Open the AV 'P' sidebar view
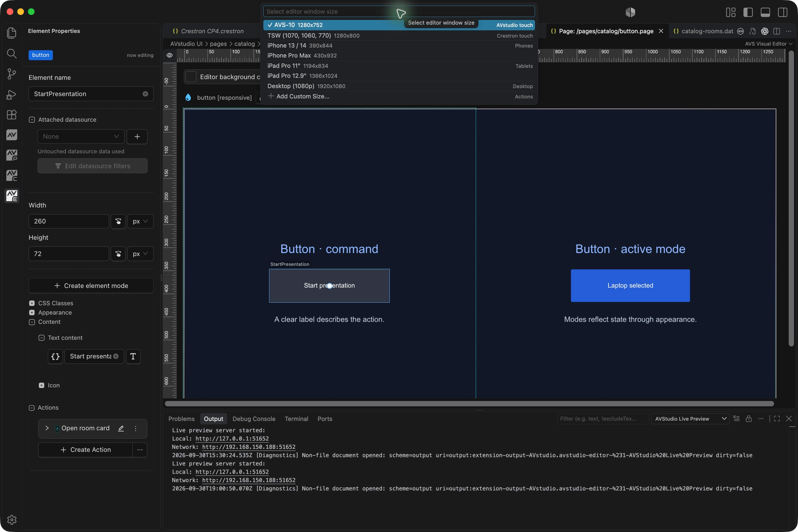Viewport: 798px width, 532px height. [12, 155]
